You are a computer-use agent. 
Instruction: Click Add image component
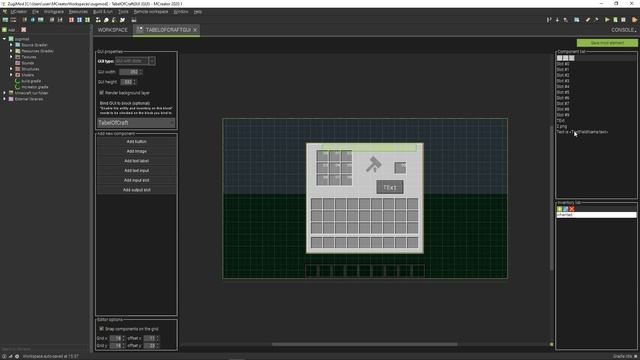tap(136, 151)
